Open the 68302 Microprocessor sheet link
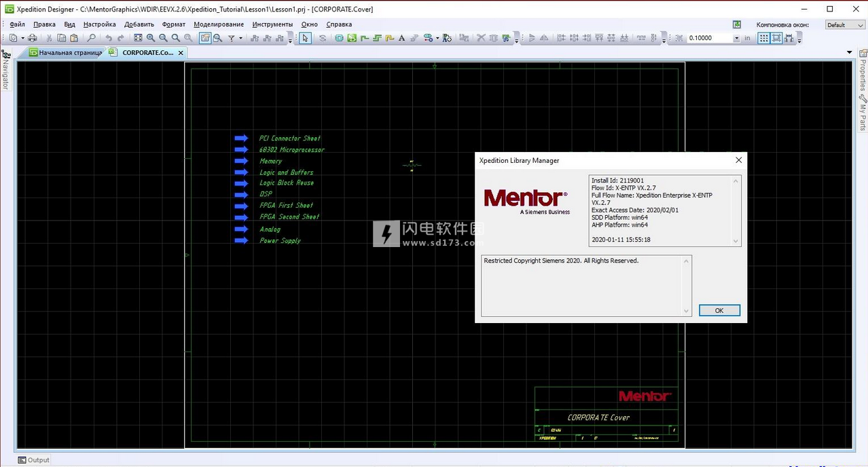The height and width of the screenshot is (467, 868). [292, 149]
